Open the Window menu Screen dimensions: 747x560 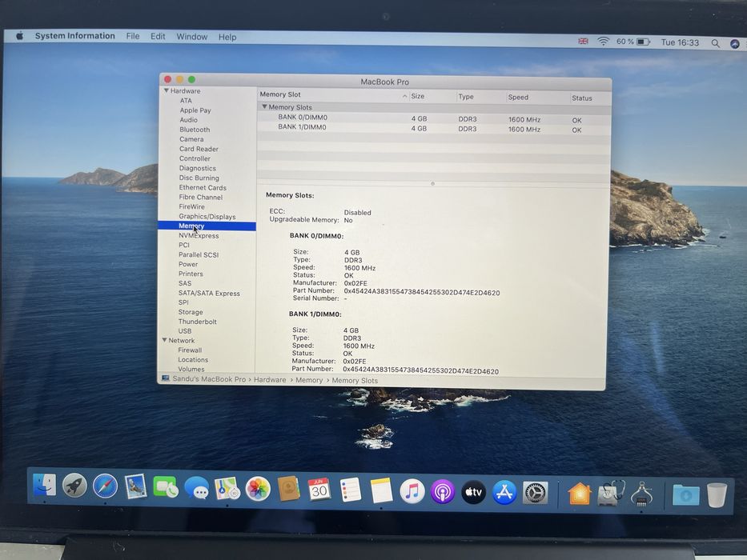click(192, 37)
